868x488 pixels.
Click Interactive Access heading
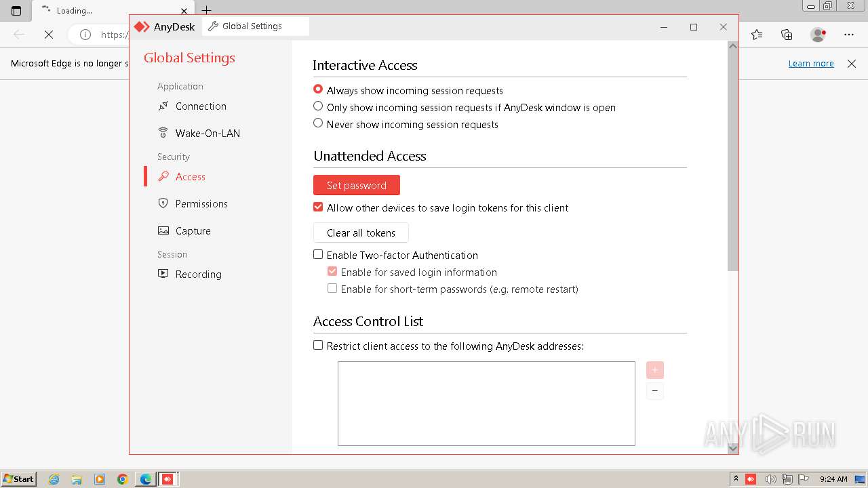(x=365, y=65)
